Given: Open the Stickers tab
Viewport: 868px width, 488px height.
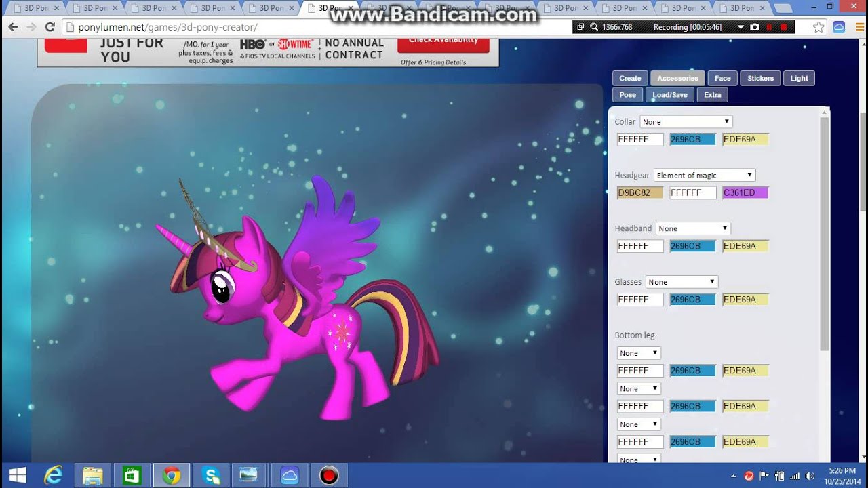Looking at the screenshot, I should [x=761, y=78].
